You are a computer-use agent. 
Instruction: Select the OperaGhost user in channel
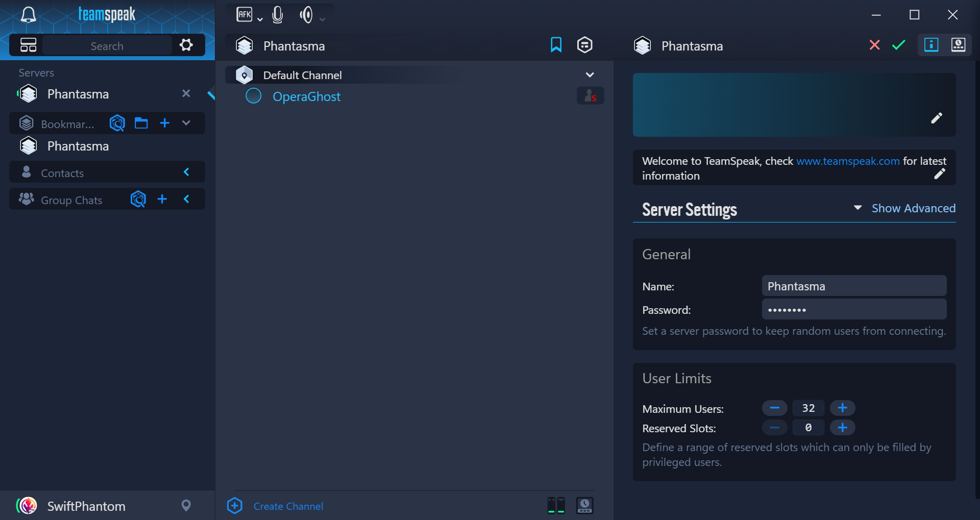point(306,96)
